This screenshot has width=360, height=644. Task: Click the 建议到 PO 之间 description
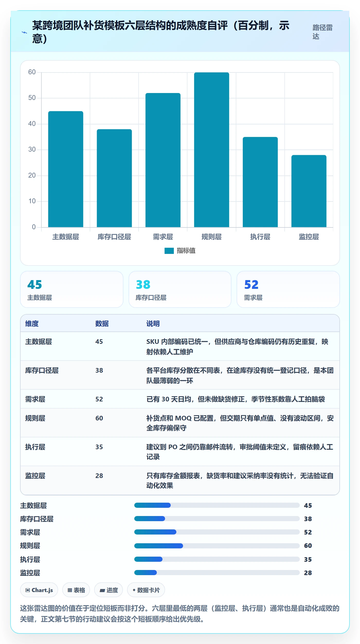(x=240, y=452)
